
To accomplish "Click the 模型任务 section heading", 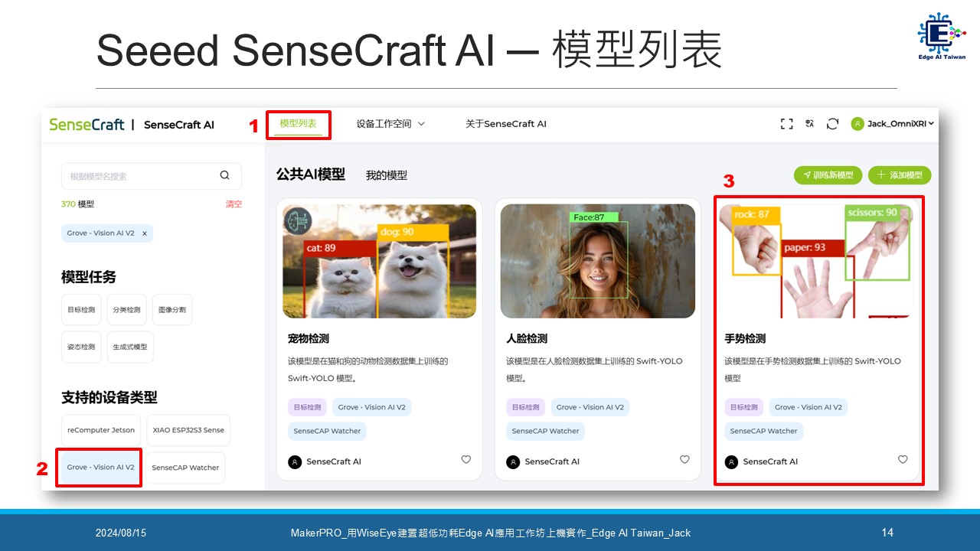I will [x=89, y=277].
